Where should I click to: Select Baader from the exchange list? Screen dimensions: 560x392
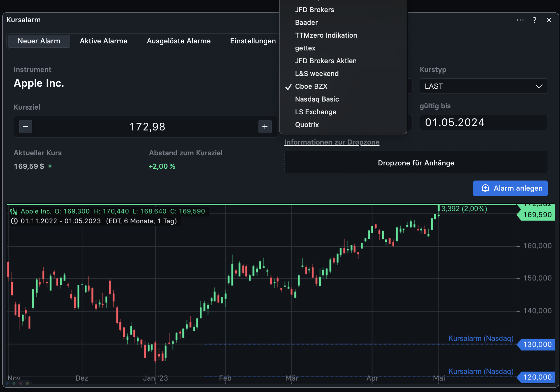click(x=343, y=23)
